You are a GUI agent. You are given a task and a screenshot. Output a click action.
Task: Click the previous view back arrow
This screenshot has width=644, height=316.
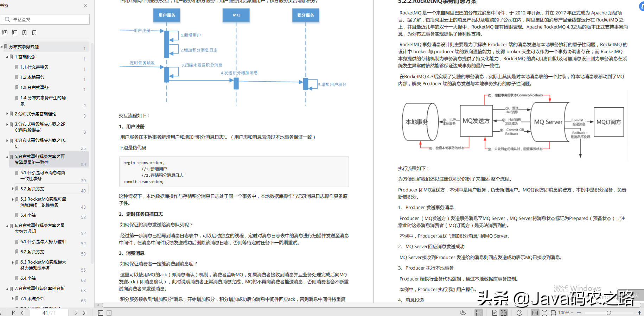[x=101, y=313]
